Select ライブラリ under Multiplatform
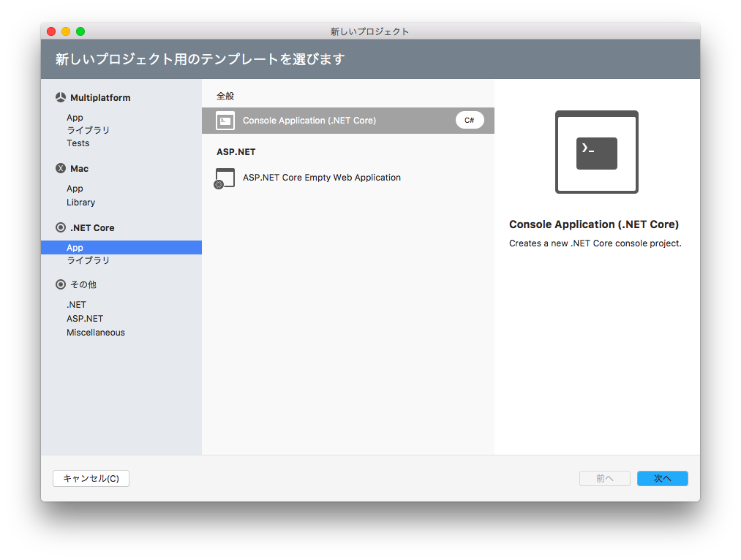 (x=88, y=130)
